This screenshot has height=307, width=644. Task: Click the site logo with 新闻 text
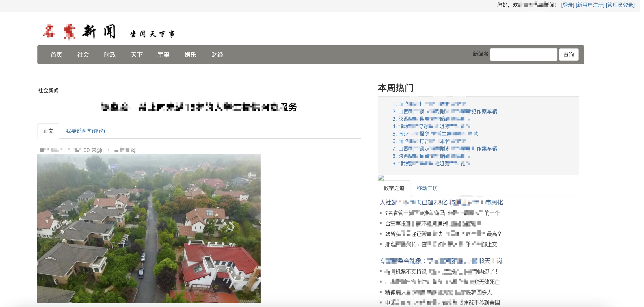[79, 32]
